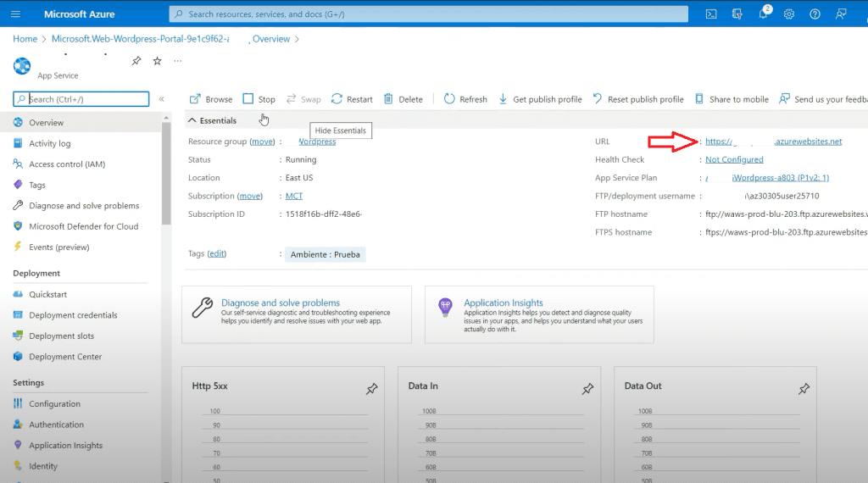Open the more options ellipsis near the title

click(178, 61)
